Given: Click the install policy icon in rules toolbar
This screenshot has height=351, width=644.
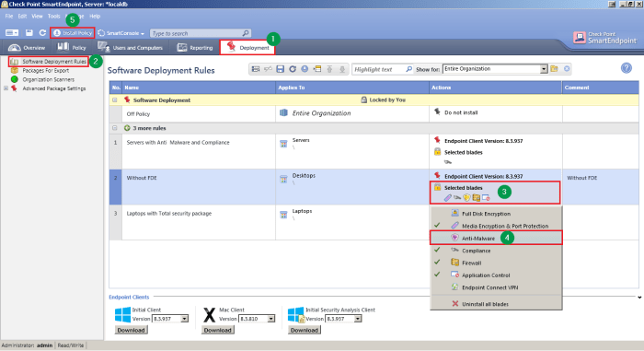Looking at the screenshot, I should (305, 69).
